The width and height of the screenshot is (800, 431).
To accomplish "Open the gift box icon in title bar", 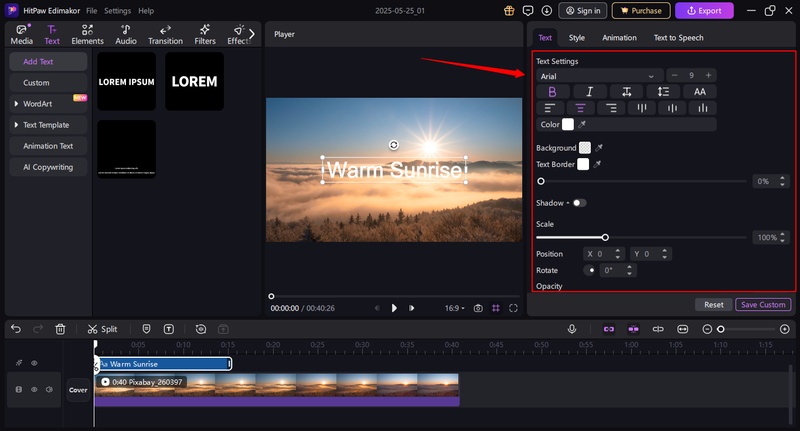I will coord(509,11).
